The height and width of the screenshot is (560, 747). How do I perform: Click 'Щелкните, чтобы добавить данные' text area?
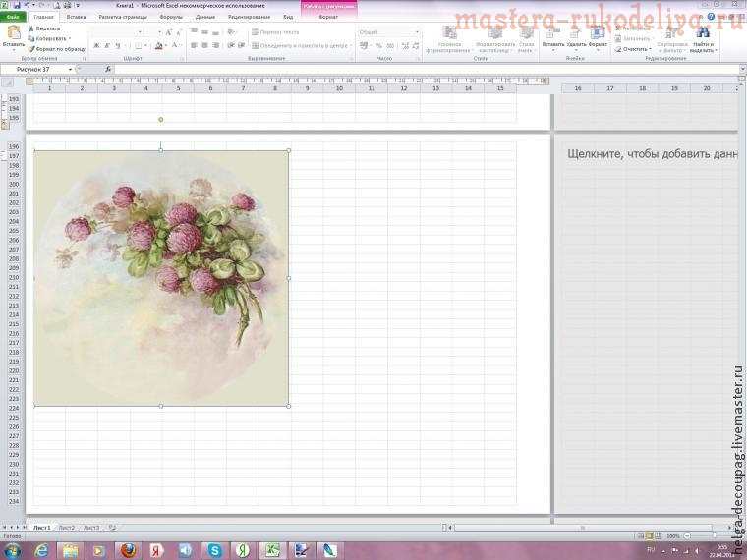pos(653,154)
